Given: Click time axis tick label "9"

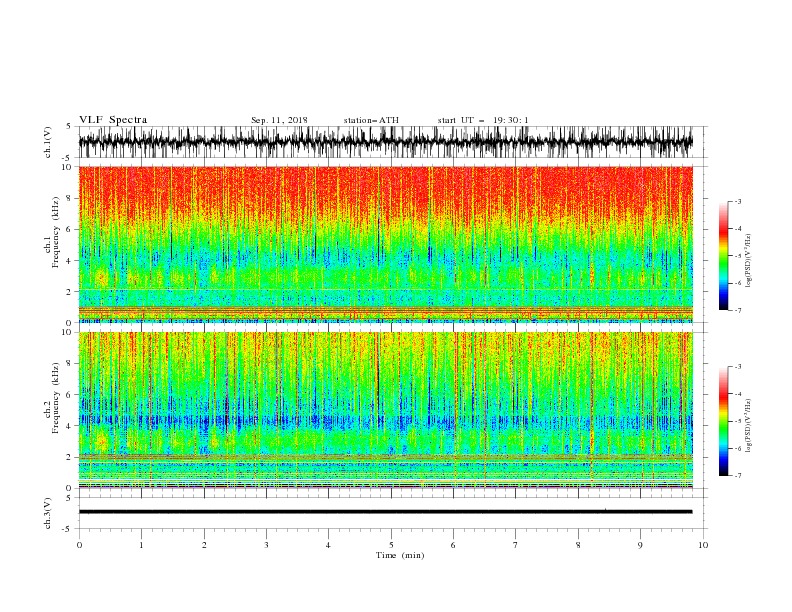Looking at the screenshot, I should [640, 545].
